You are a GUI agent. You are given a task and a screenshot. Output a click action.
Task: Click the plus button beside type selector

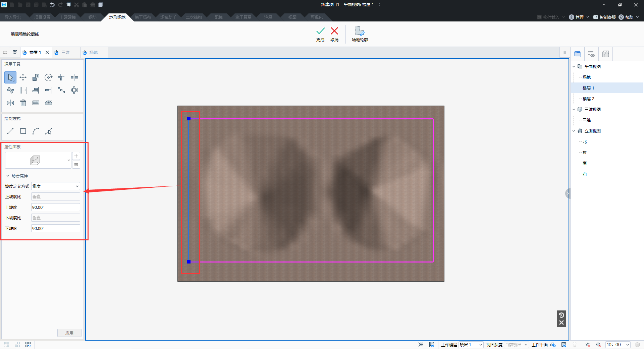pos(76,156)
